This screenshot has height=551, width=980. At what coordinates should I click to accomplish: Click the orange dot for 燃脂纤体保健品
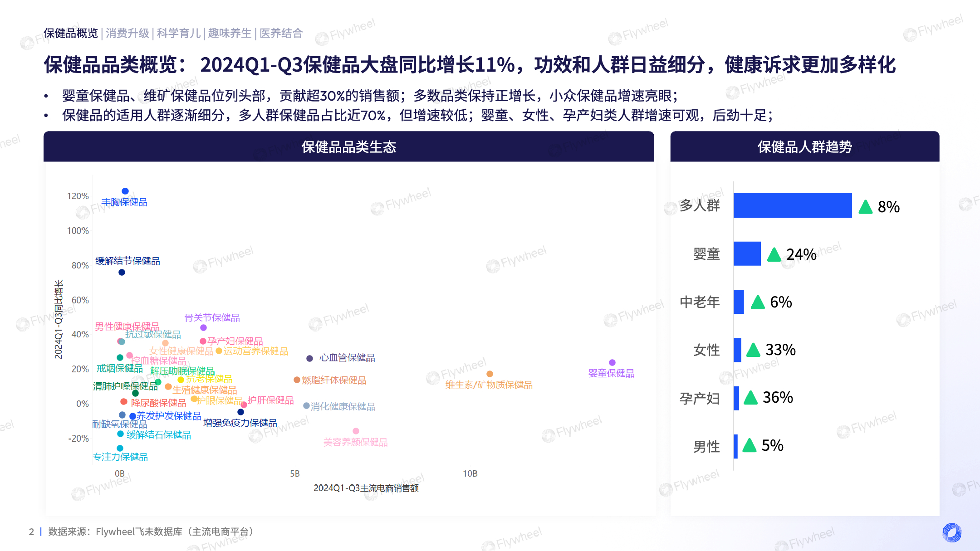(x=297, y=380)
